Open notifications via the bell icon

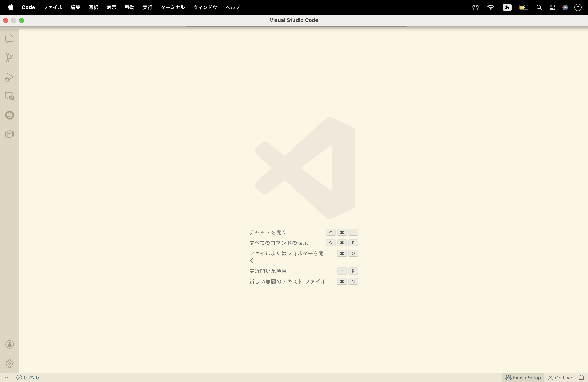(x=582, y=378)
